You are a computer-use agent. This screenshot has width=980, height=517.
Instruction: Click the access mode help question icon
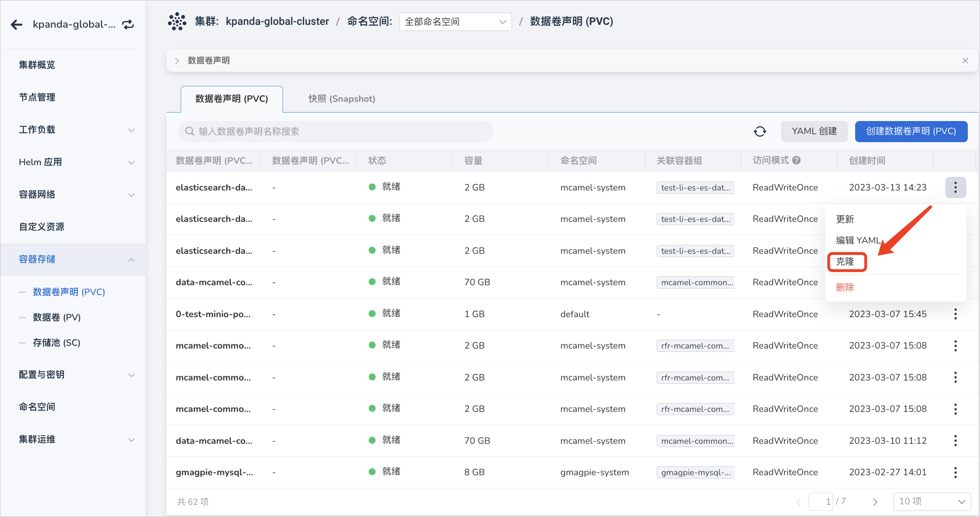pyautogui.click(x=796, y=160)
